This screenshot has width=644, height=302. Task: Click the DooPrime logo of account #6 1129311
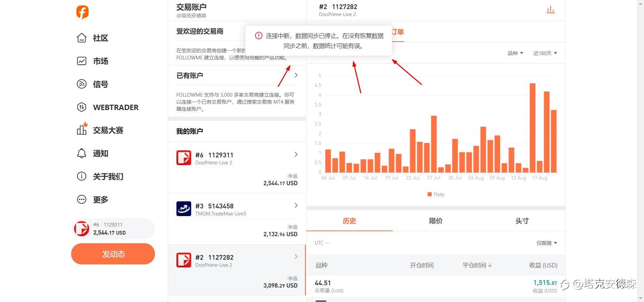[184, 158]
